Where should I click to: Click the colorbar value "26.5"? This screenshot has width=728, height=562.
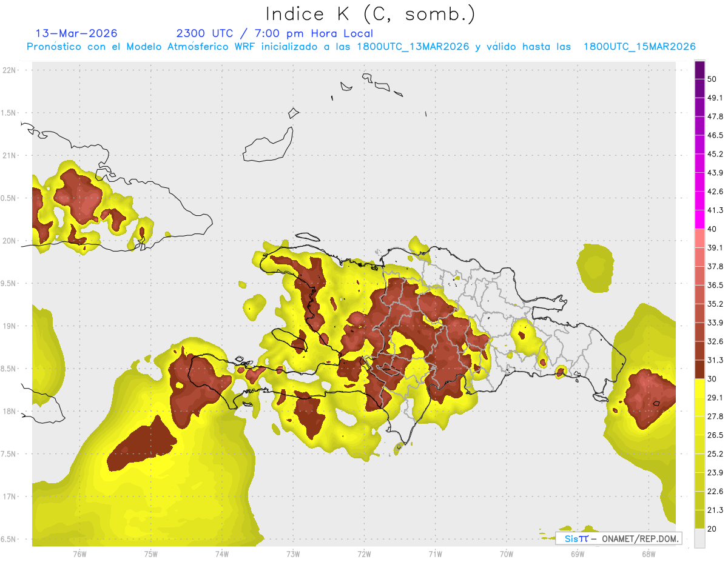click(x=715, y=435)
